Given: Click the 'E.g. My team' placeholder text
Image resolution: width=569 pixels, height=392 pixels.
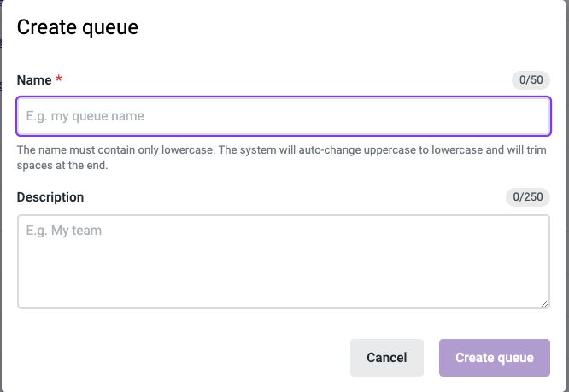Looking at the screenshot, I should [x=63, y=231].
